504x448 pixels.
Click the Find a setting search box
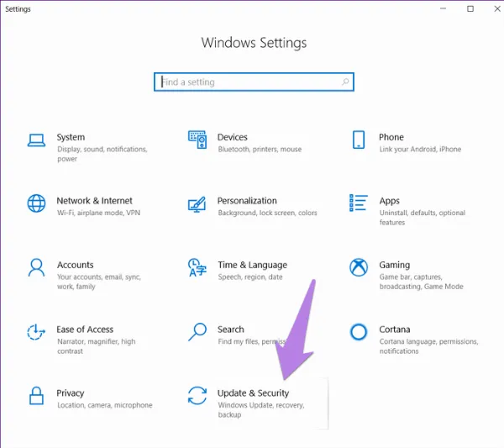pos(253,82)
